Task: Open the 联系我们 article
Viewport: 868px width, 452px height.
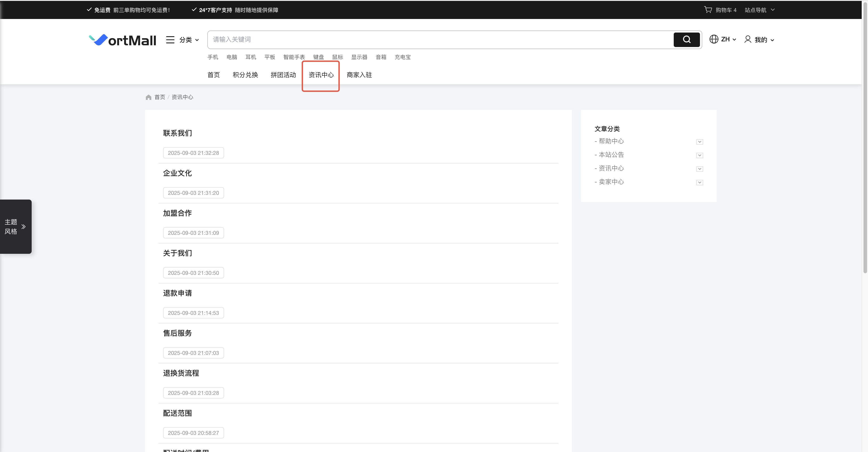Action: click(x=177, y=133)
